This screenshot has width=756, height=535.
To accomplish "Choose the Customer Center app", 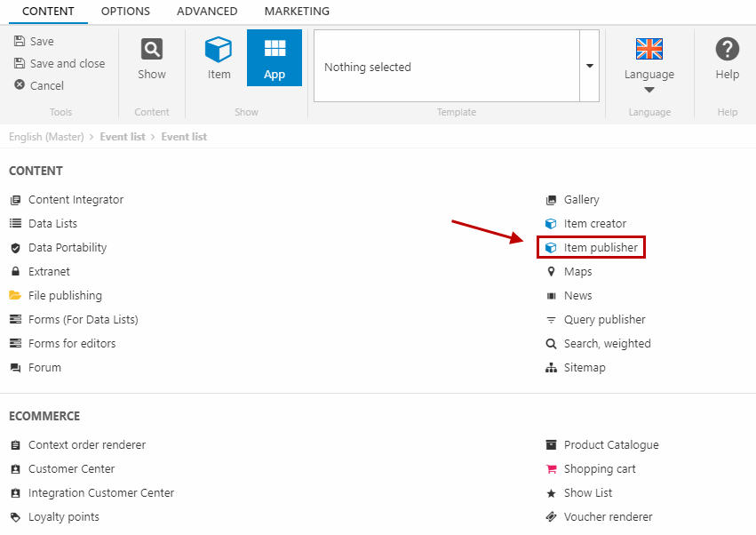I will point(62,469).
